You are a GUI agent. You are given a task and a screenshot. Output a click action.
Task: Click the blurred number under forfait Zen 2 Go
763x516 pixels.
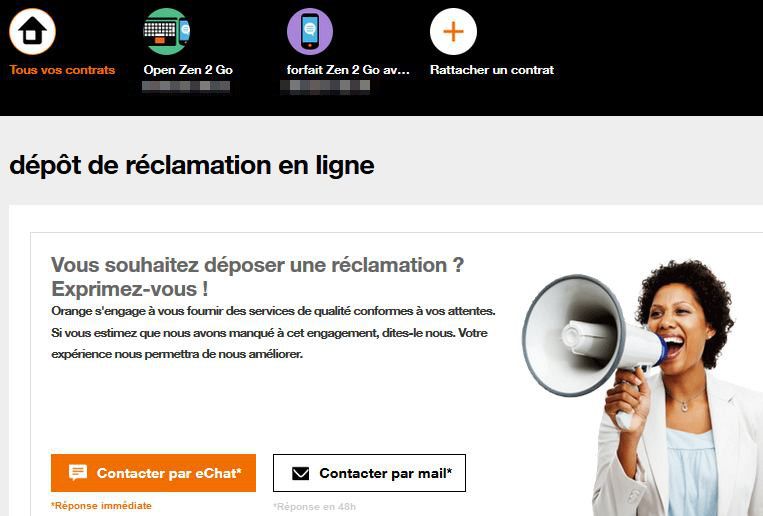pyautogui.click(x=325, y=87)
